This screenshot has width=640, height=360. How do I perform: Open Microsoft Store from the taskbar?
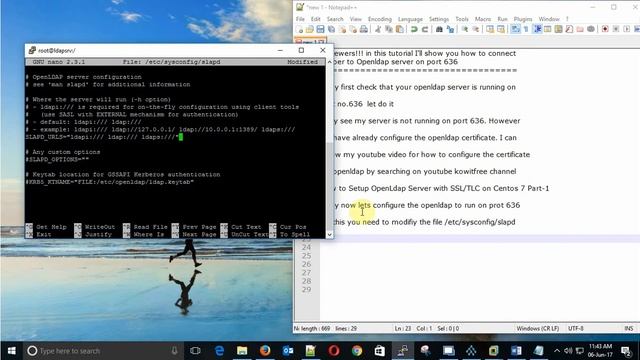380,351
